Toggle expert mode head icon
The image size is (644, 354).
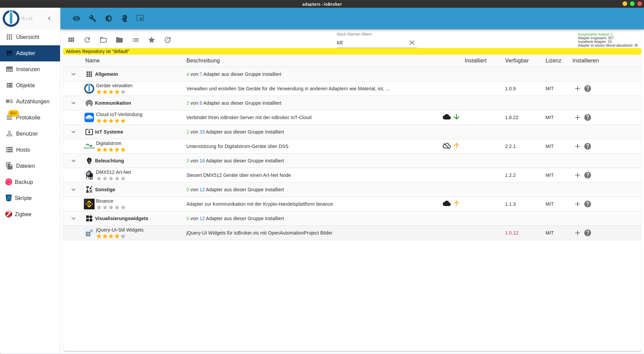tap(124, 18)
